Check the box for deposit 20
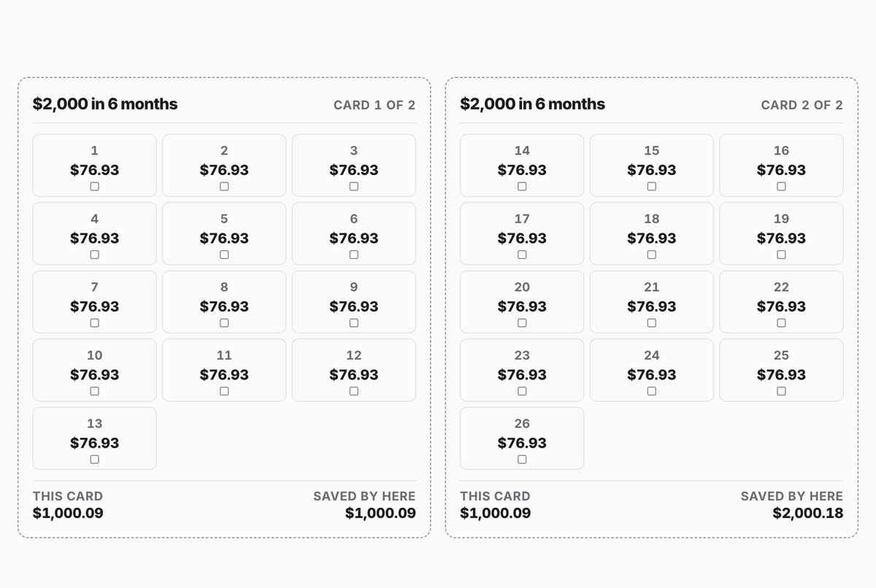This screenshot has height=588, width=876. [522, 322]
